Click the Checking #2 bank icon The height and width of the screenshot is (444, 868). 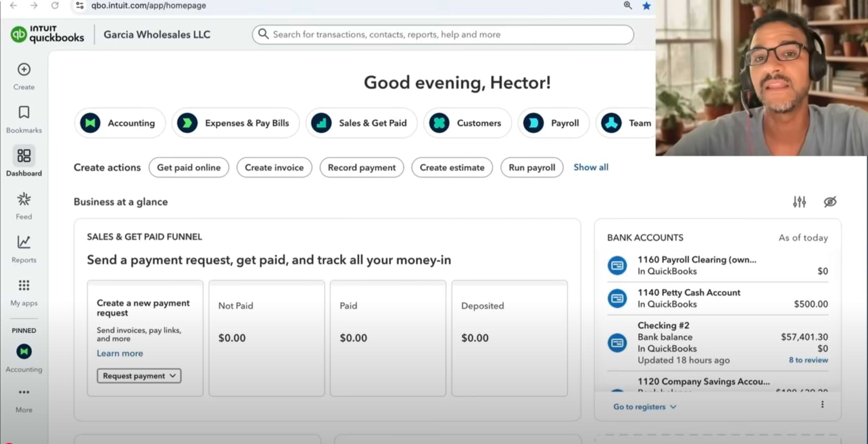(x=617, y=343)
